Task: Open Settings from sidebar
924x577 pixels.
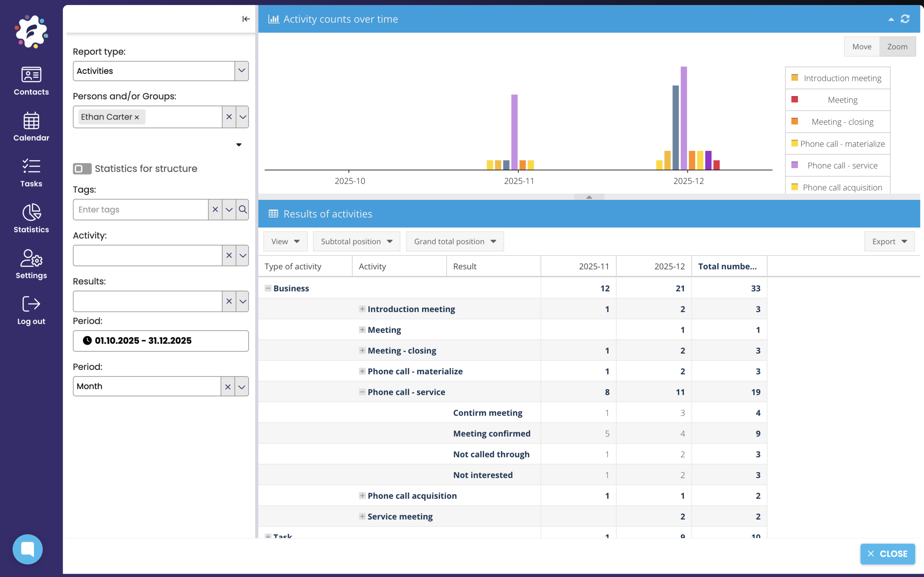Action: click(x=31, y=264)
